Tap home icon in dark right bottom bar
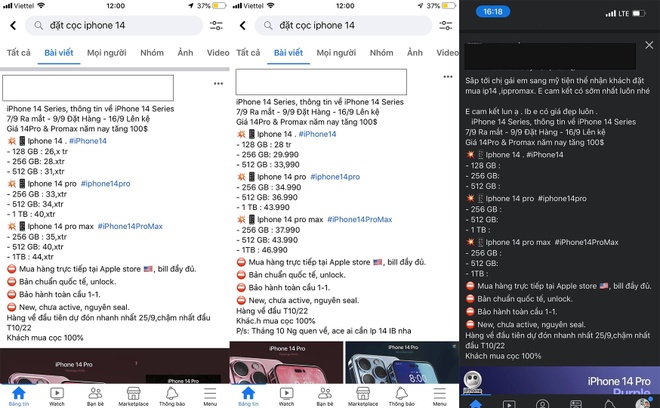 [475, 404]
